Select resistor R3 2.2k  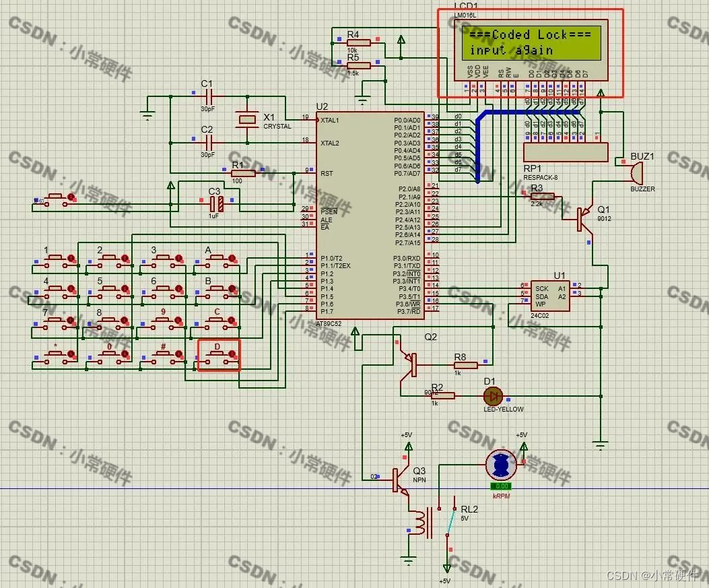pos(542,196)
